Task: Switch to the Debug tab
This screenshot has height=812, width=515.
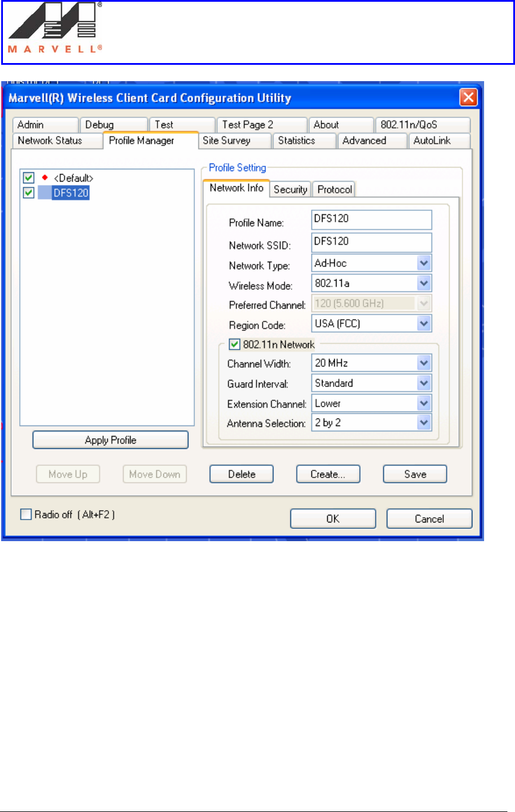Action: coord(113,125)
